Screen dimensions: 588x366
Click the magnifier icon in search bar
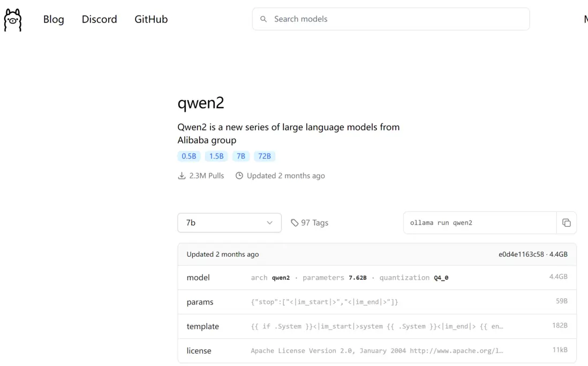(x=263, y=19)
